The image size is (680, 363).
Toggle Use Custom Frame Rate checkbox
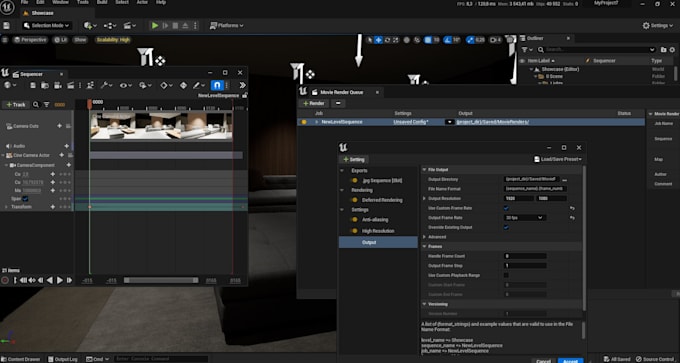click(506, 208)
